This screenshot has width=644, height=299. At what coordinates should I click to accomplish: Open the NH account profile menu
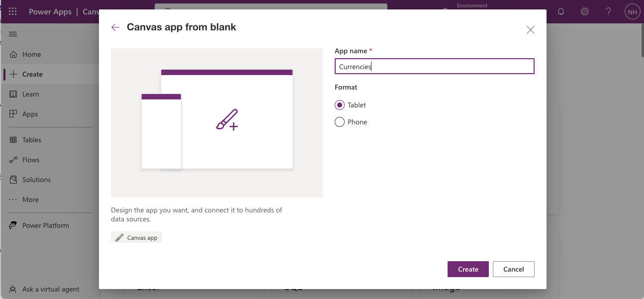[x=632, y=11]
